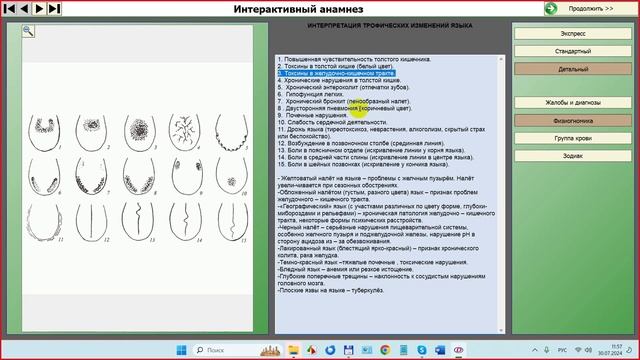Open Жалобы и диагнозы section

pos(573,102)
